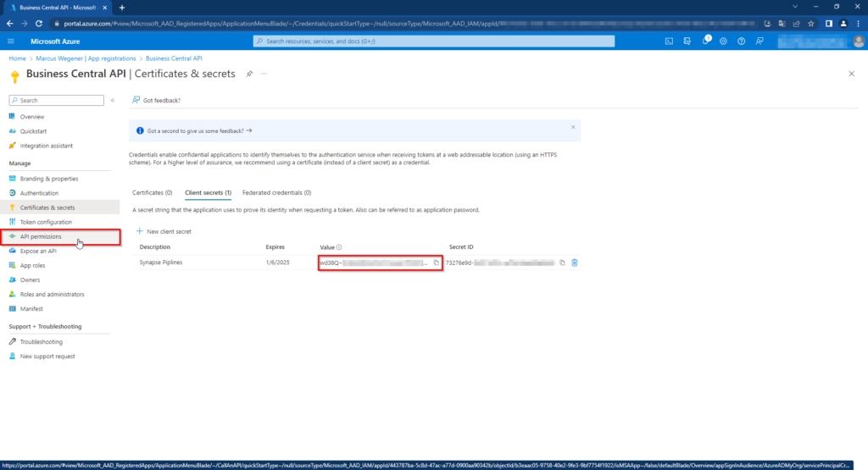
Task: Open the Azure portal hamburger menu
Action: pyautogui.click(x=11, y=41)
